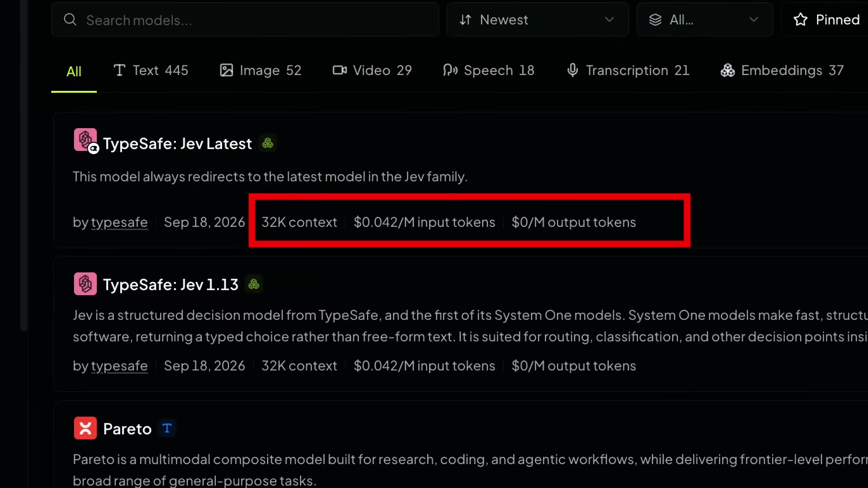868x488 pixels.
Task: Click $0/M output tokens under Jev 1.13
Action: (x=574, y=366)
